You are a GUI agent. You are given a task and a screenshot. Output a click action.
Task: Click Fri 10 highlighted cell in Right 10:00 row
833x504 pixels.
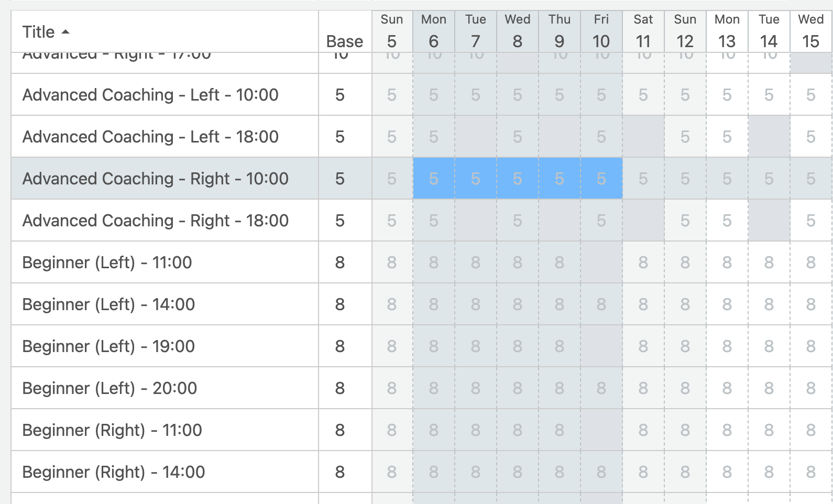601,179
